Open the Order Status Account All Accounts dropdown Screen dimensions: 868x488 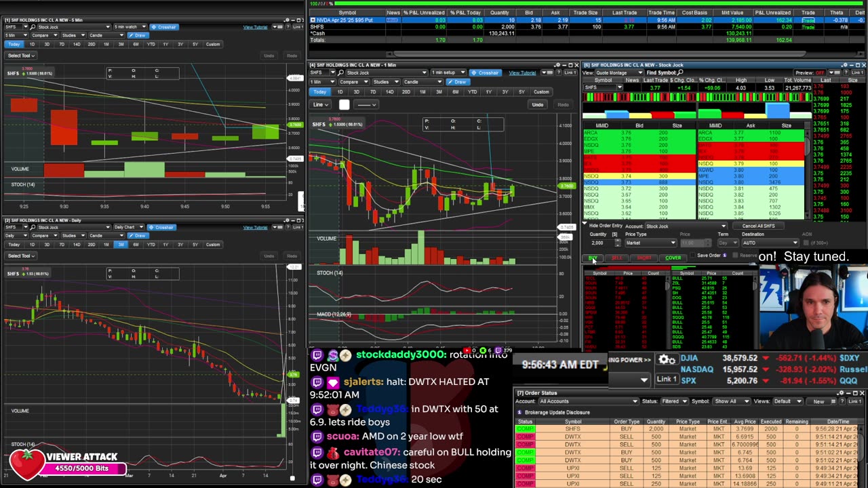[589, 401]
